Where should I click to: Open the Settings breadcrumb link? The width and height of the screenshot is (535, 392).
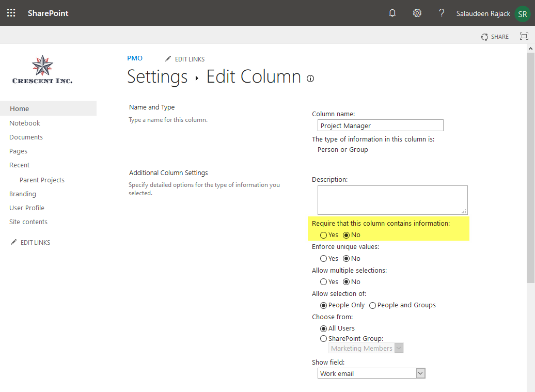pos(157,77)
